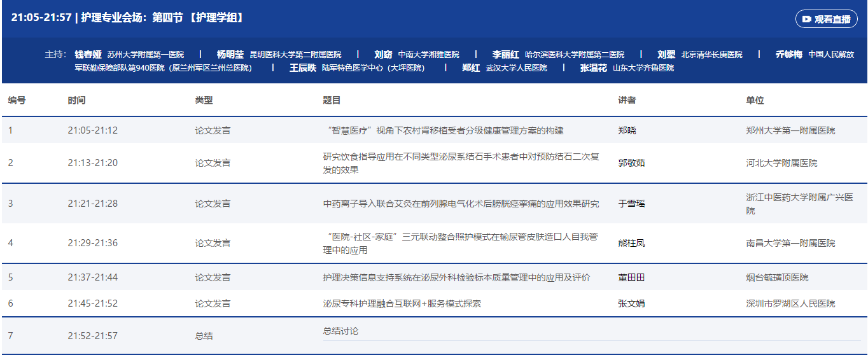Click speaker name 熊柱凤

[631, 243]
